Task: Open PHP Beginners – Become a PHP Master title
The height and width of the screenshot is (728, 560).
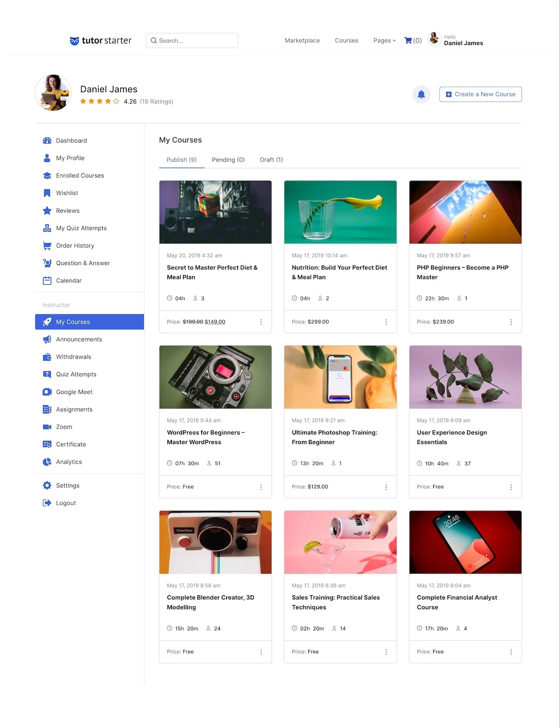Action: (x=463, y=272)
